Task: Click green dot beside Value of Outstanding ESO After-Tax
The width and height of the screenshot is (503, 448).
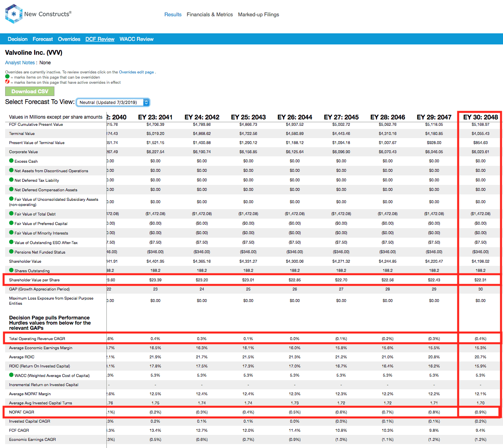Action: point(12,242)
